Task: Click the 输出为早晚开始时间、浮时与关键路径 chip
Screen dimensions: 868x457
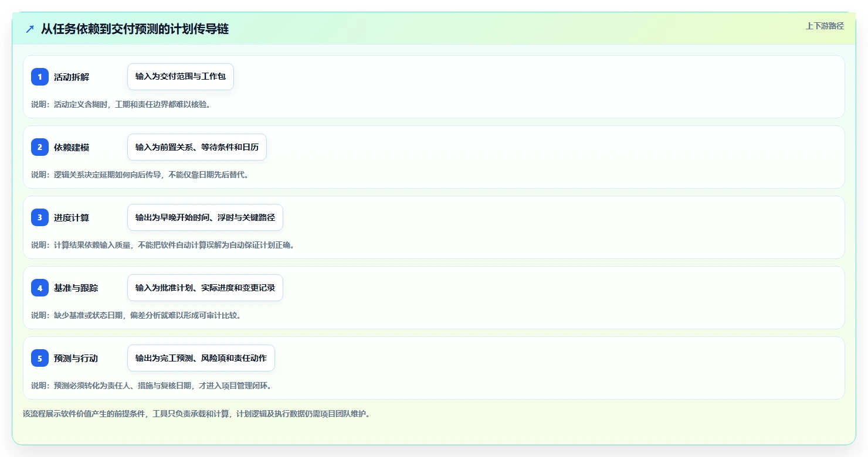Action: [205, 217]
